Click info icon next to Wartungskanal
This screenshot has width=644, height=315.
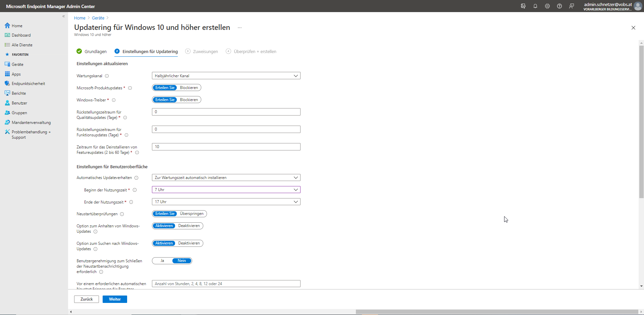pyautogui.click(x=107, y=76)
